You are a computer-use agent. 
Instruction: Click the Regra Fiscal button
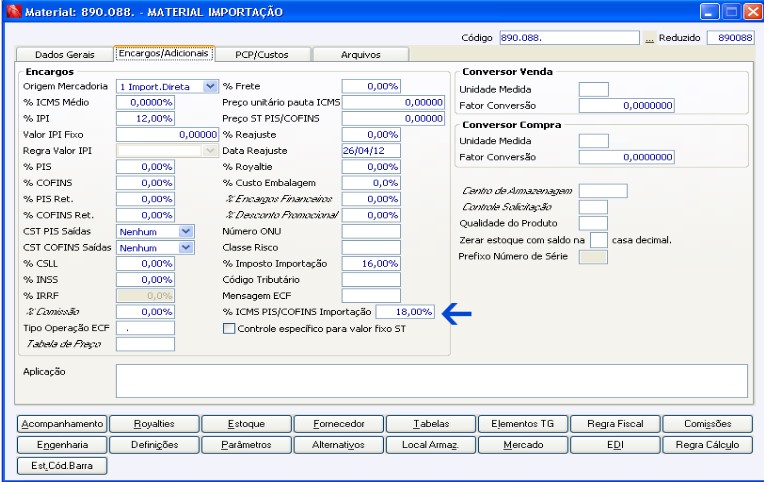[615, 424]
